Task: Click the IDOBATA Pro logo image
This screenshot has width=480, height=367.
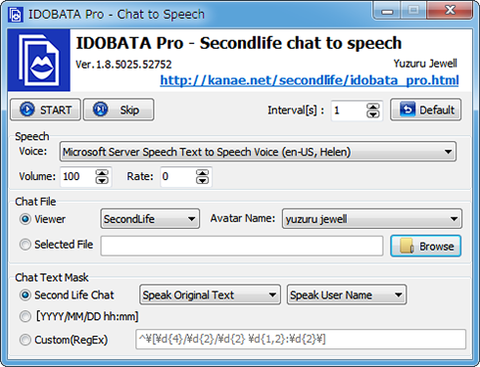Action: pos(39,60)
